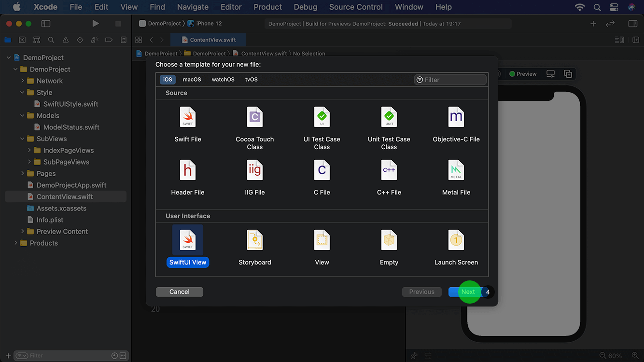Select the C File template
The image size is (644, 362).
322,178
